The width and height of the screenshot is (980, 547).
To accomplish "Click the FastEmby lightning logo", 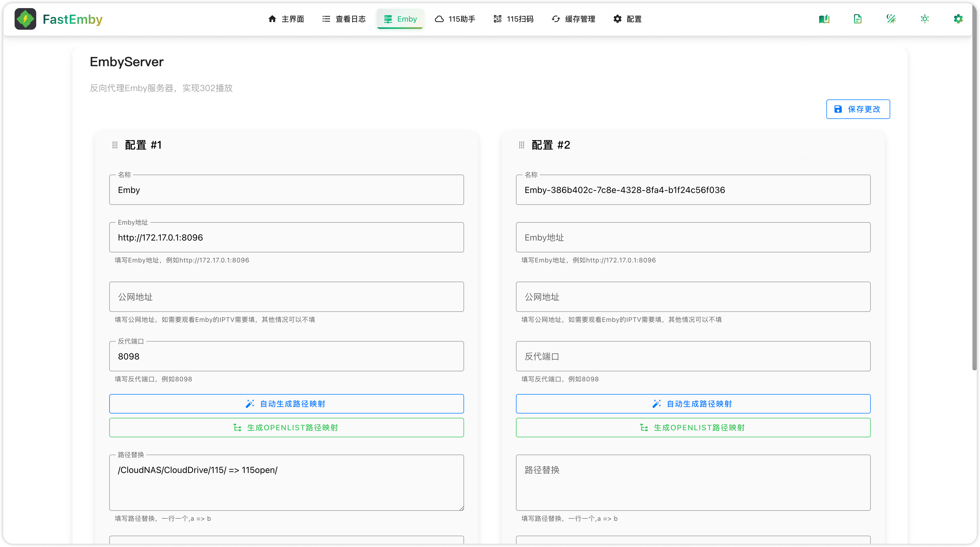I will tap(25, 19).
